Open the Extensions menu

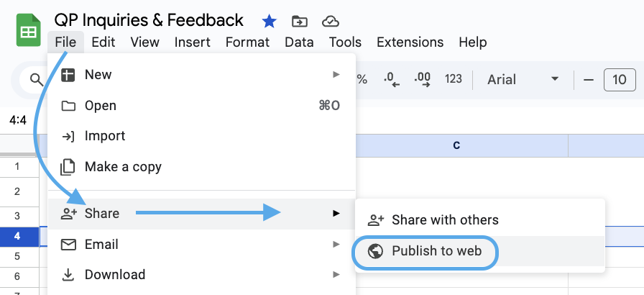pyautogui.click(x=410, y=42)
